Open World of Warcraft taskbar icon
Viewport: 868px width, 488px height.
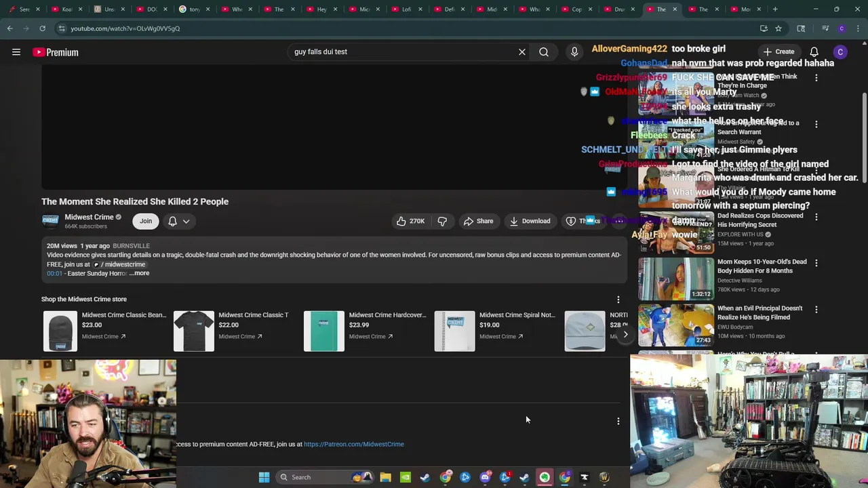click(x=604, y=477)
